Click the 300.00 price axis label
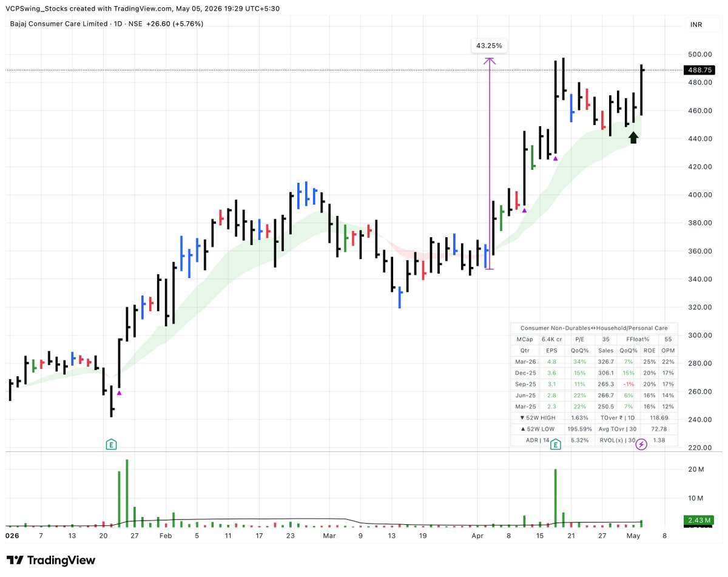The image size is (728, 577). point(699,336)
